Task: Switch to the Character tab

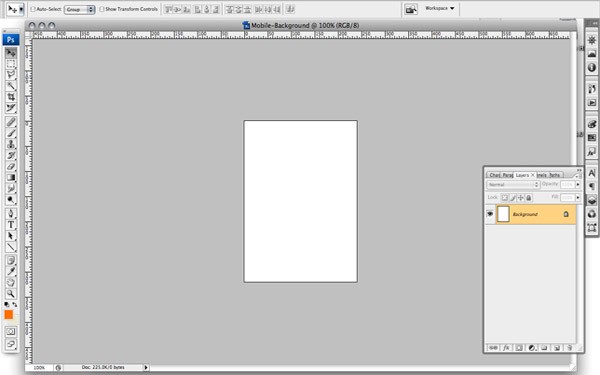Action: 494,175
